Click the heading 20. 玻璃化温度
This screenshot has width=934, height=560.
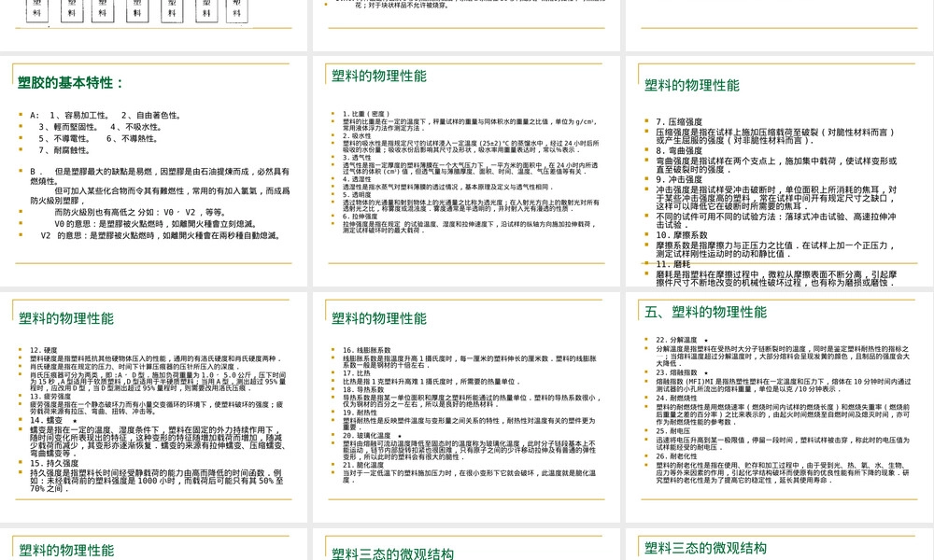point(367,436)
